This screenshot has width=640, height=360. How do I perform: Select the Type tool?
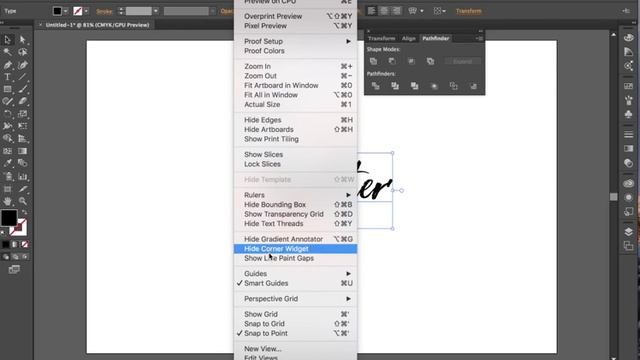tap(7, 77)
